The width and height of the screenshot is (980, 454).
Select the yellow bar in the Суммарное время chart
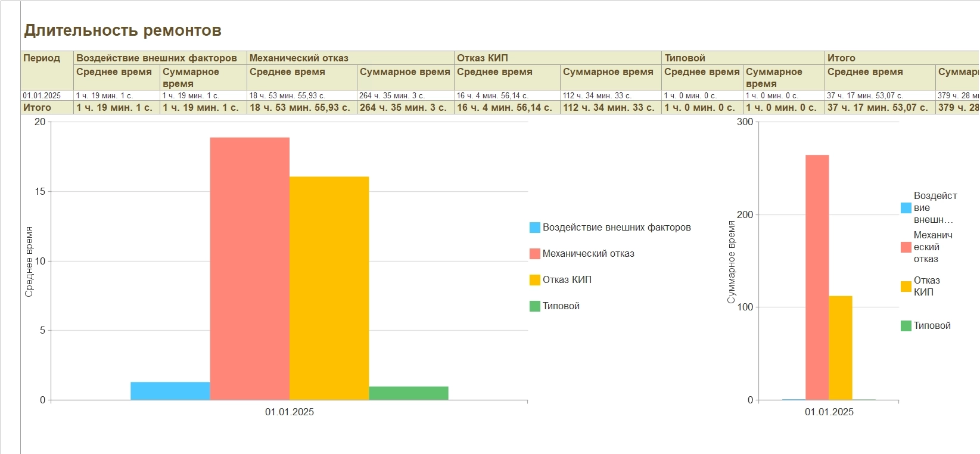(x=840, y=347)
